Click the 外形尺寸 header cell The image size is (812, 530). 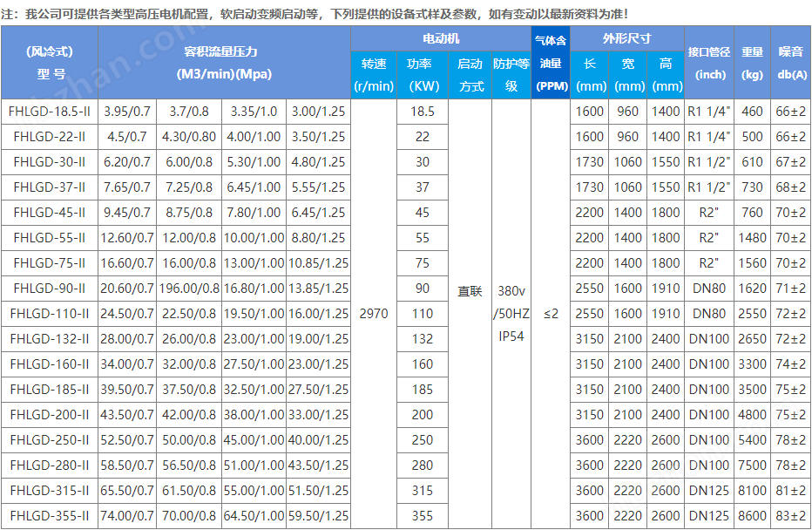click(x=627, y=38)
